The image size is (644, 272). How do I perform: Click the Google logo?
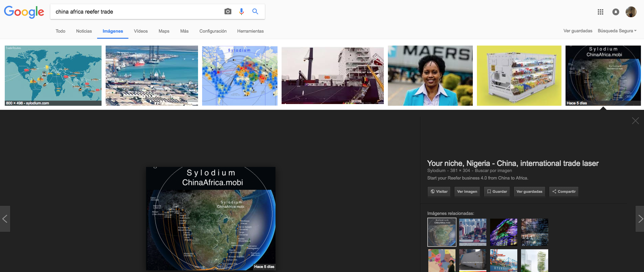pos(24,12)
